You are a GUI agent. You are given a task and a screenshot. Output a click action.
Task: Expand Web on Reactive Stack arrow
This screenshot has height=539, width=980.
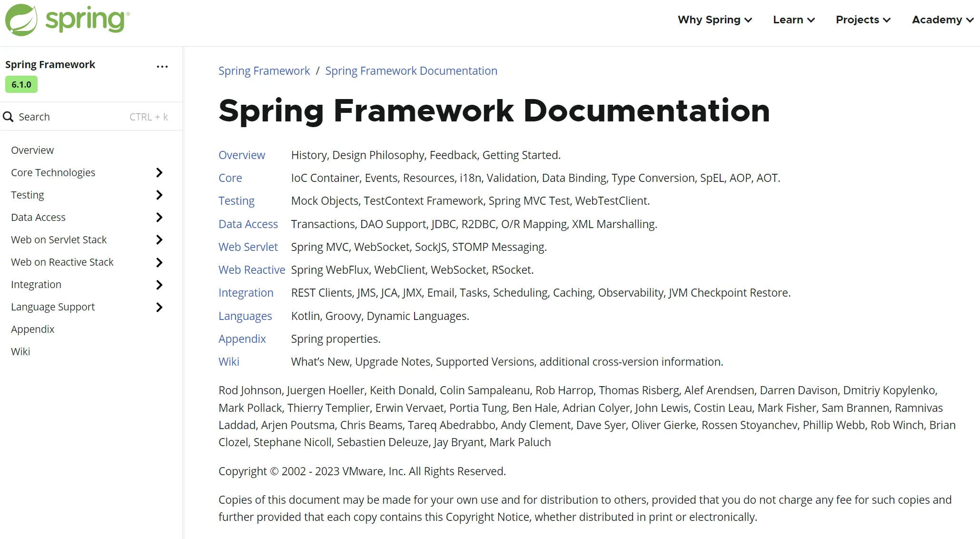[159, 262]
